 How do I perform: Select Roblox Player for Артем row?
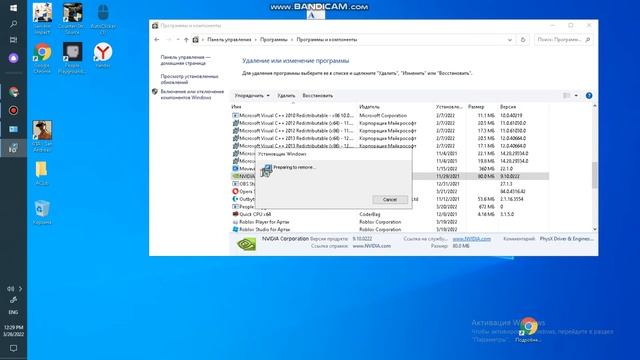click(390, 222)
